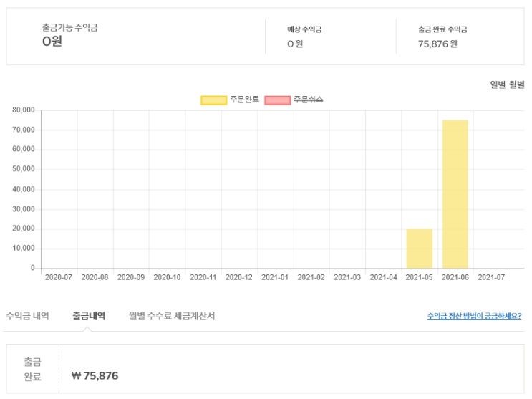Click the 주문취소 legend label
Viewport: 532px width, 399px height.
[x=308, y=99]
